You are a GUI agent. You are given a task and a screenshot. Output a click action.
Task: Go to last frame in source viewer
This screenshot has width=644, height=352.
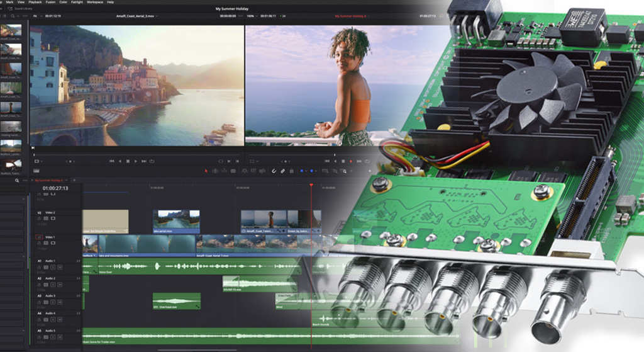(144, 161)
